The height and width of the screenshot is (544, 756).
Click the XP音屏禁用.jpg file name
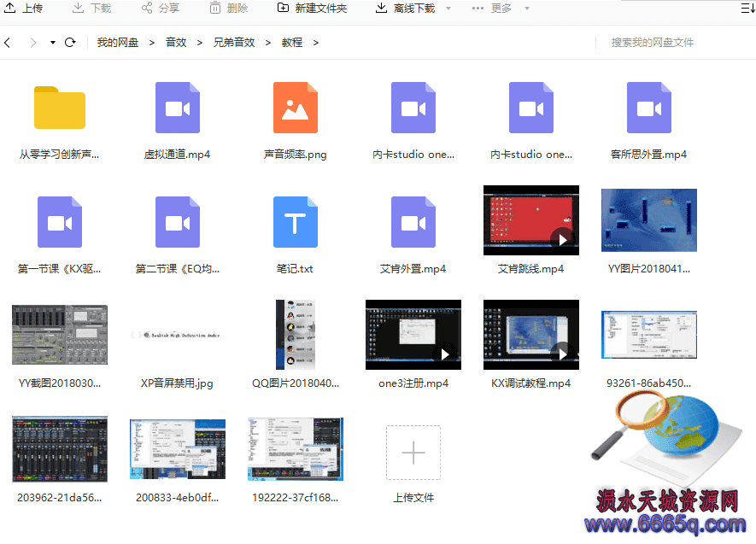coord(177,383)
